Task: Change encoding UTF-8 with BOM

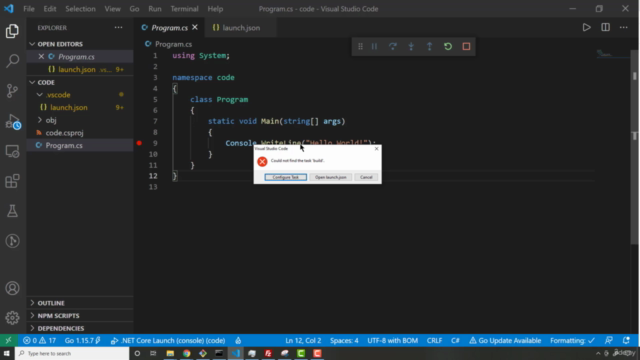Action: click(x=392, y=340)
